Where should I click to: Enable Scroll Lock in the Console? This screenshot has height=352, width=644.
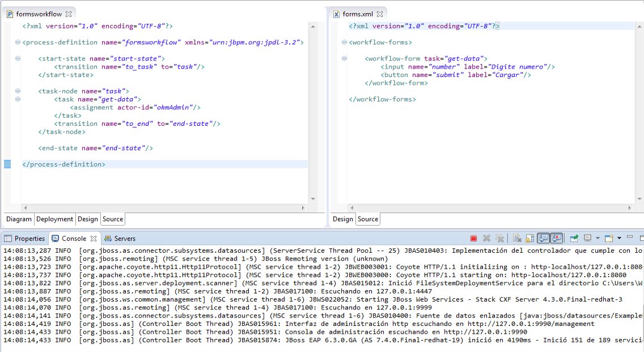click(528, 238)
